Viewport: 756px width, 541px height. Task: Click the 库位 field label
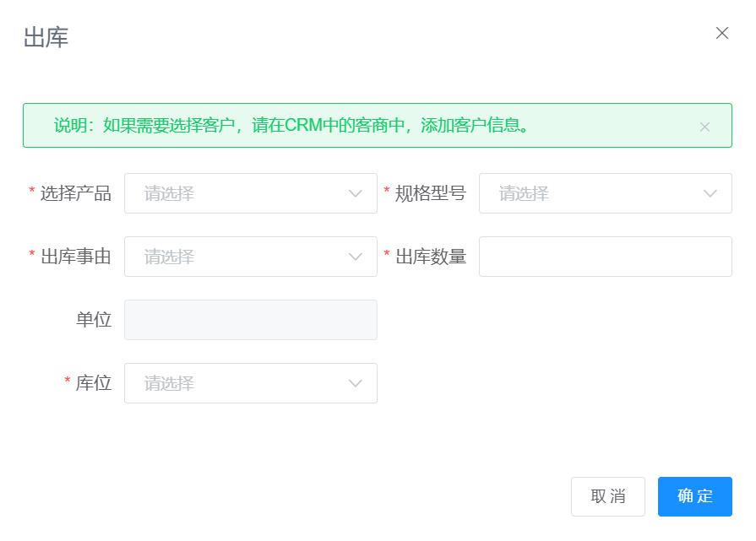click(94, 383)
